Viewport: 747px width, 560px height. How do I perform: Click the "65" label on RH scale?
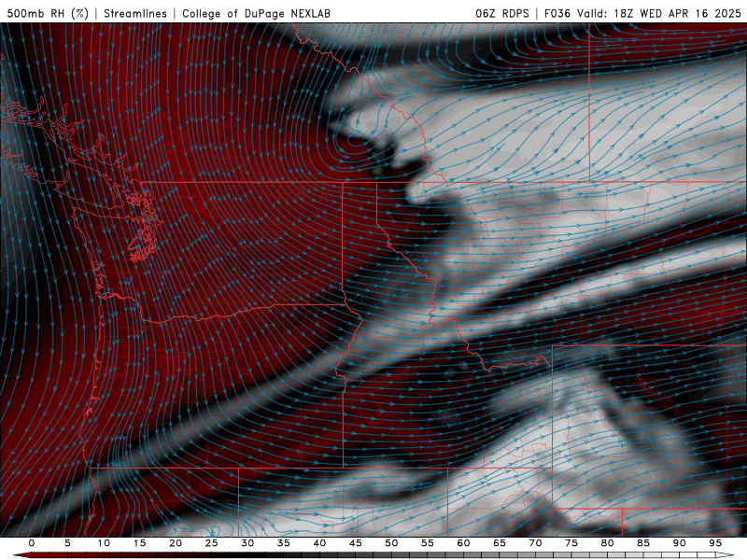pyautogui.click(x=500, y=543)
